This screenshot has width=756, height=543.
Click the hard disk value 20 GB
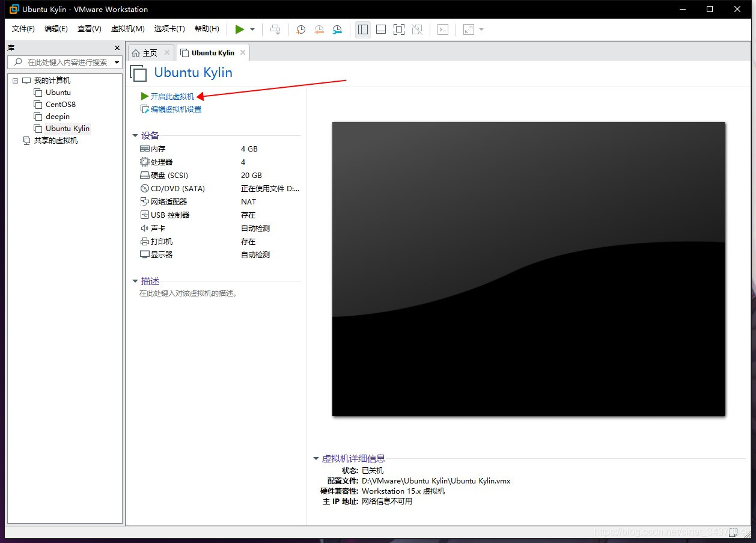(252, 176)
